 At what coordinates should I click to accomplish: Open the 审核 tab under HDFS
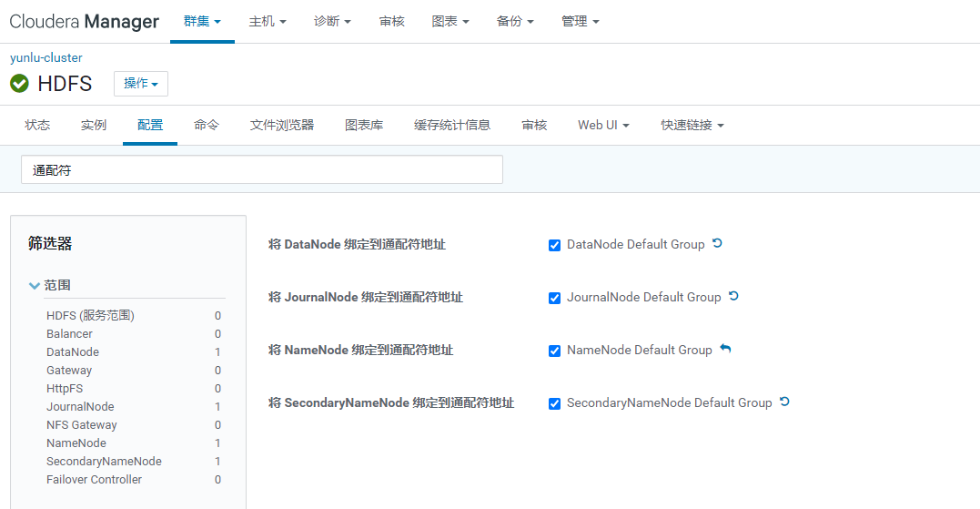pyautogui.click(x=534, y=125)
